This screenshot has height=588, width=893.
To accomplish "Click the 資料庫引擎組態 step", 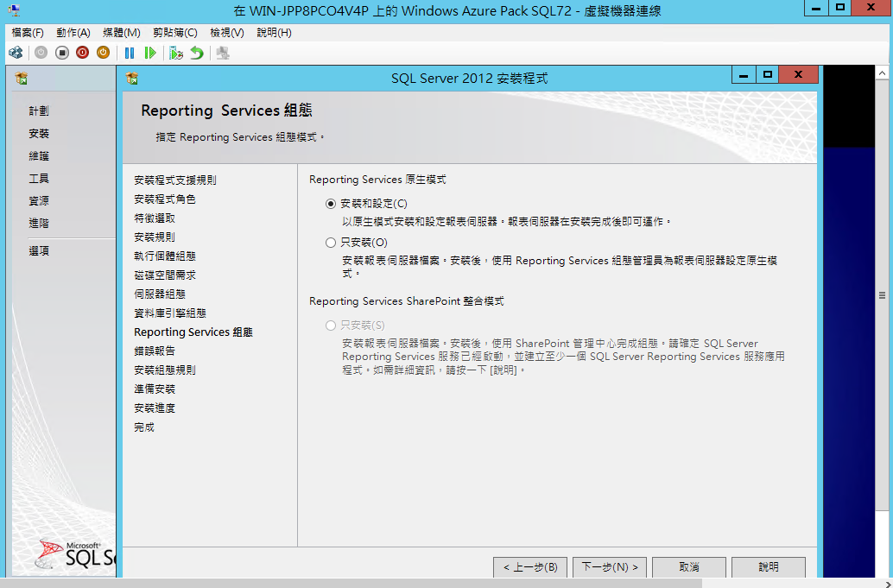I will 170,313.
